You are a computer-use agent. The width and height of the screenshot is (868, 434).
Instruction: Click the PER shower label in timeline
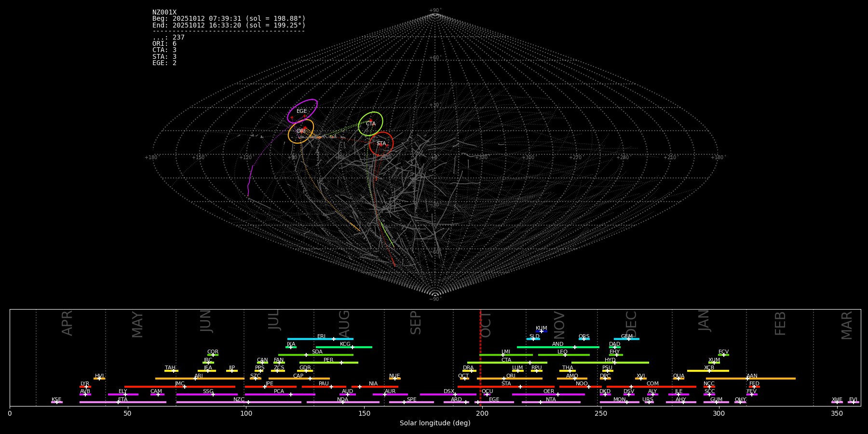[328, 360]
